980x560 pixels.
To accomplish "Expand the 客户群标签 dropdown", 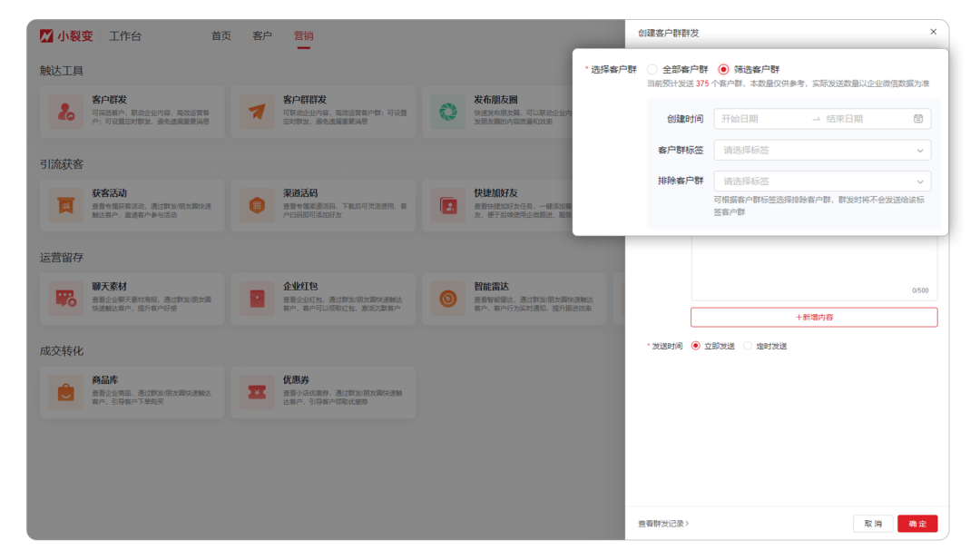I will click(x=821, y=150).
